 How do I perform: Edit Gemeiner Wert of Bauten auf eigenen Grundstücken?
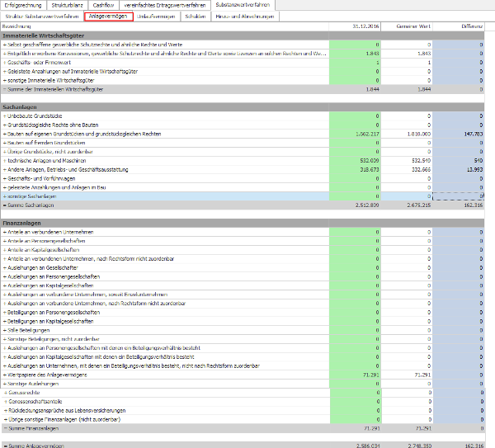coord(407,134)
